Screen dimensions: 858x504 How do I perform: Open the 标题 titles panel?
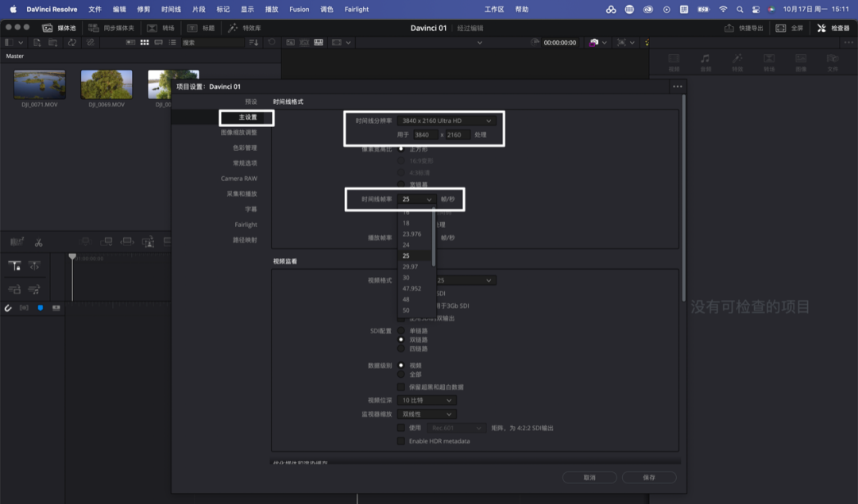point(201,28)
